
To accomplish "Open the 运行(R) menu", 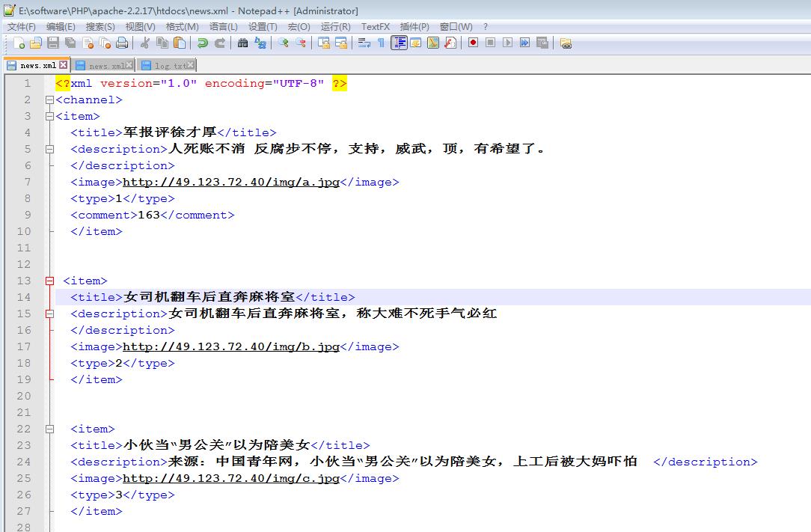I will click(x=336, y=26).
